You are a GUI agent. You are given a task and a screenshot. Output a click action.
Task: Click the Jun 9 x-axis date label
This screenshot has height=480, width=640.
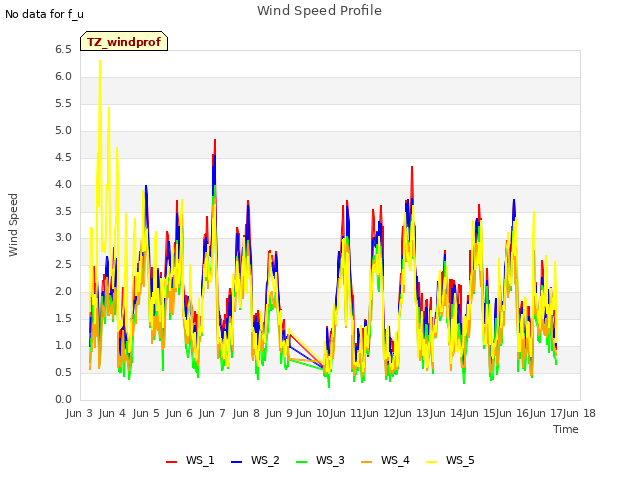click(x=279, y=413)
